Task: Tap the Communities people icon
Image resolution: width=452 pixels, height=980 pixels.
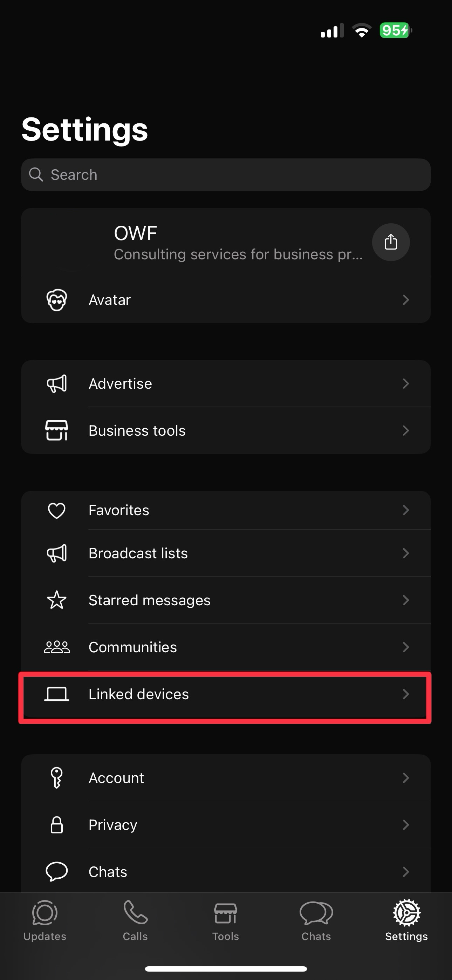Action: pyautogui.click(x=57, y=647)
